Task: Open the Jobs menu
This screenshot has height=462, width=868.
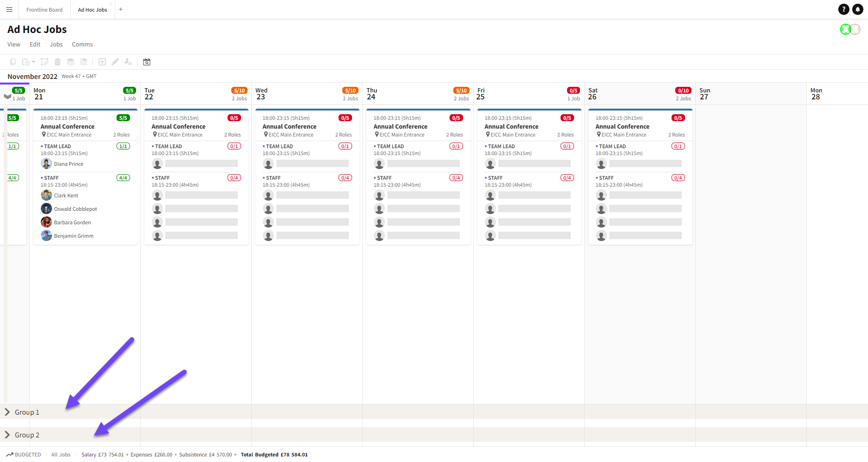Action: [56, 45]
